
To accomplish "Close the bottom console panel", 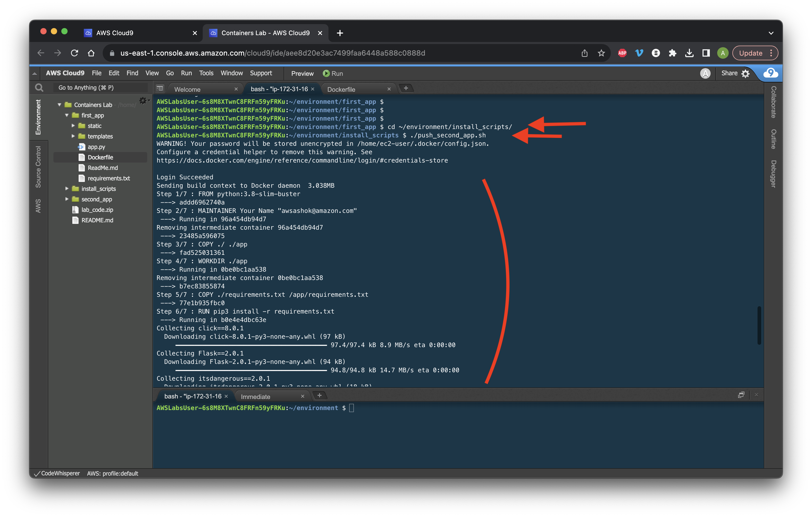I will [756, 395].
